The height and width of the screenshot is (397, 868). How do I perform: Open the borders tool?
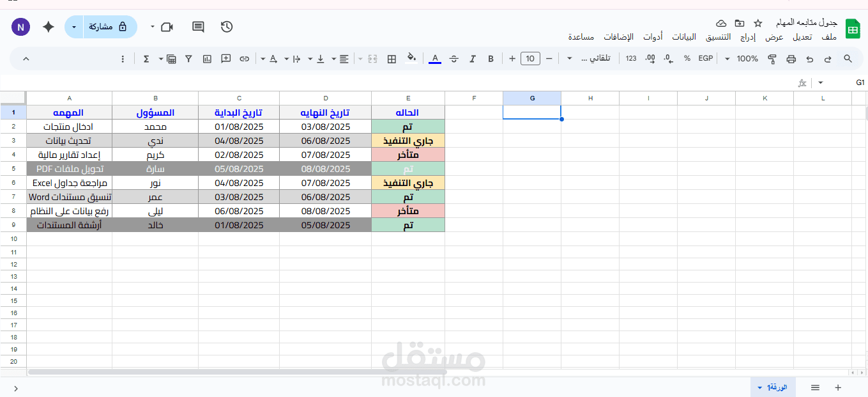(x=392, y=59)
